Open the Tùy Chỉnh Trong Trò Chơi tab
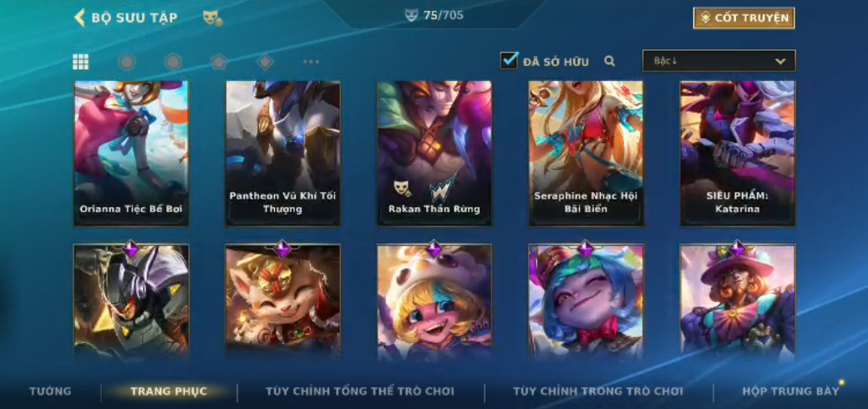The height and width of the screenshot is (409, 868). [598, 391]
